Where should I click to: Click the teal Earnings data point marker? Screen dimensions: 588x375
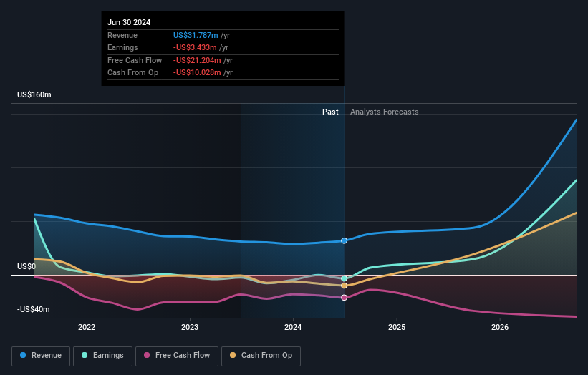[x=344, y=278]
